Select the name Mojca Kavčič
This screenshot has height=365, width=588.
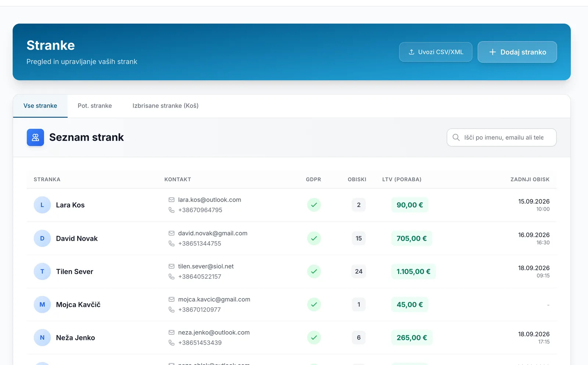point(78,305)
